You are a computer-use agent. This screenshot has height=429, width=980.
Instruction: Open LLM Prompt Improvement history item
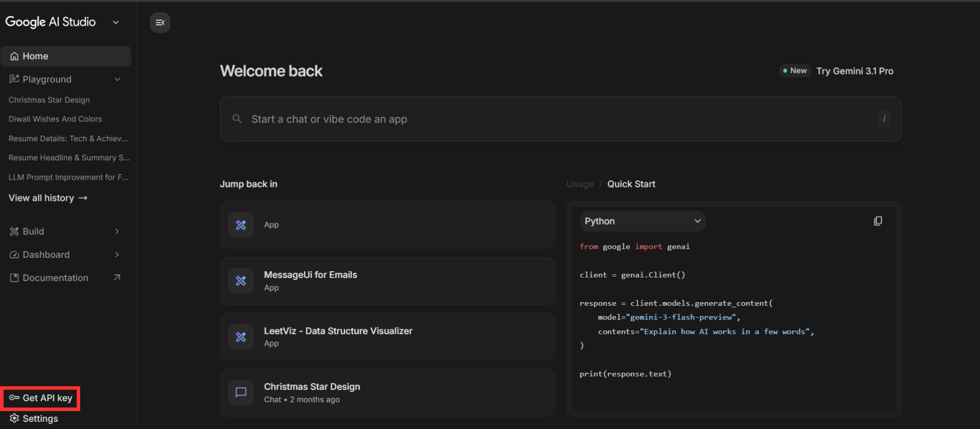pyautogui.click(x=68, y=177)
